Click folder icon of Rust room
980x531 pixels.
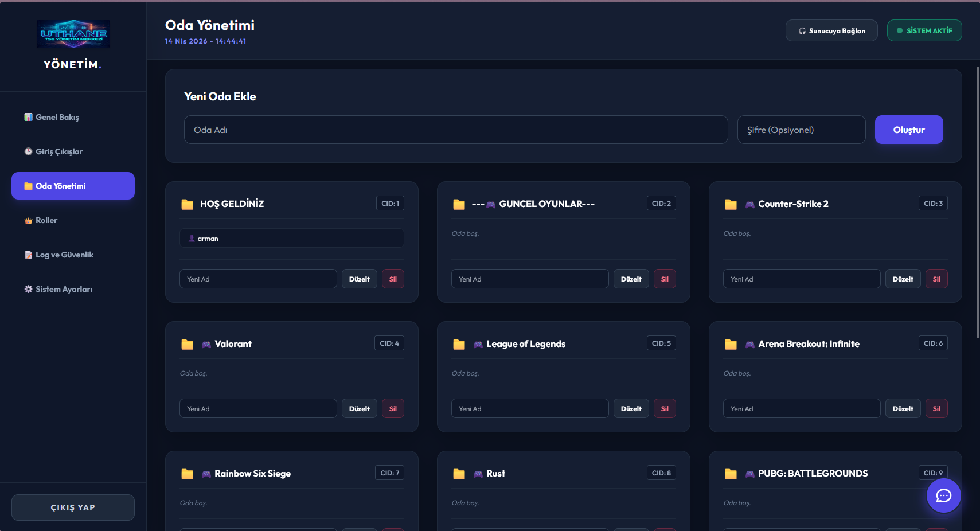459,474
